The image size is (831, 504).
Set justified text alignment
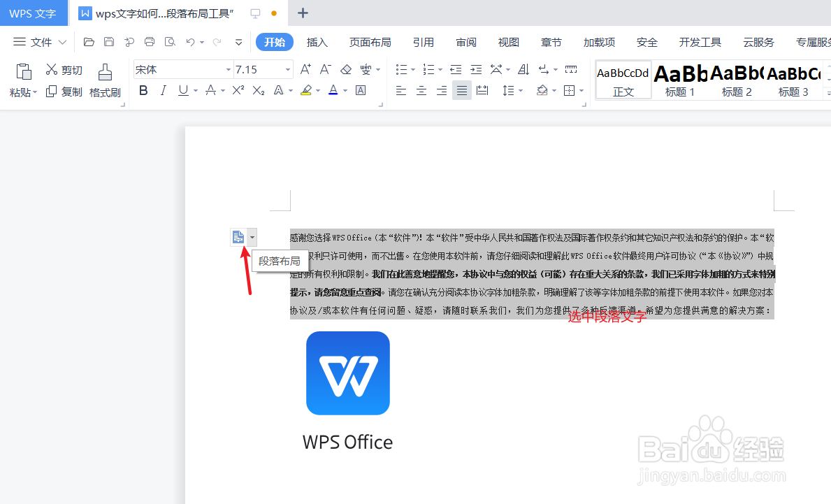click(461, 91)
